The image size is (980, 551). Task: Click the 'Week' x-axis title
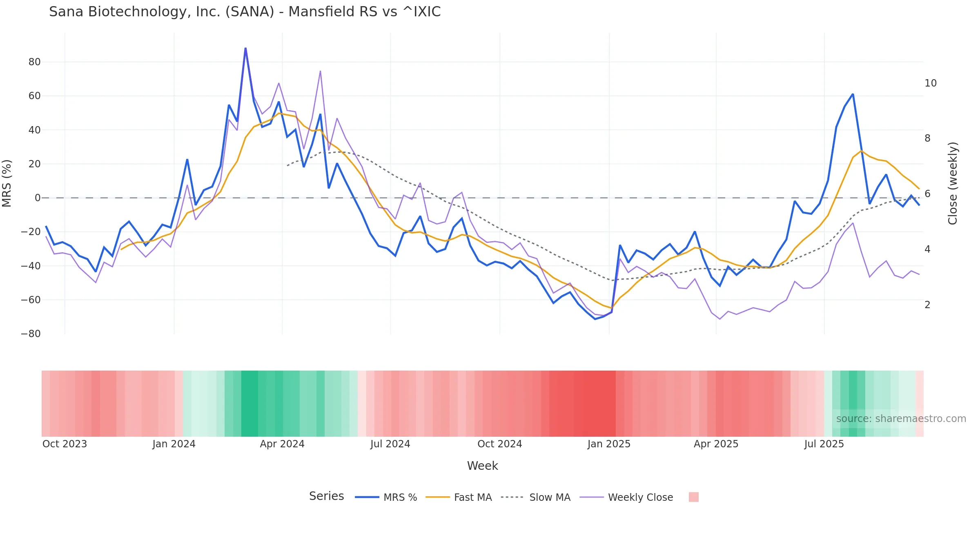(482, 466)
